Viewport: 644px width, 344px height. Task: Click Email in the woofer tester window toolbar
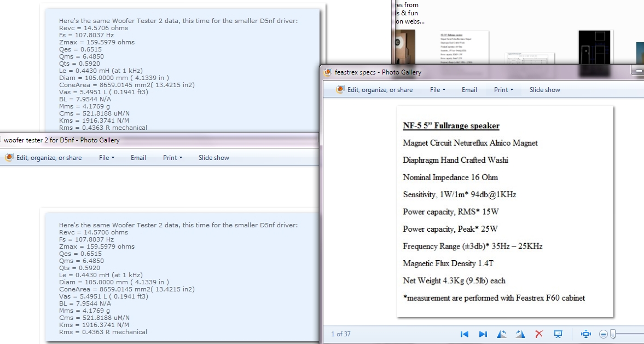click(138, 157)
